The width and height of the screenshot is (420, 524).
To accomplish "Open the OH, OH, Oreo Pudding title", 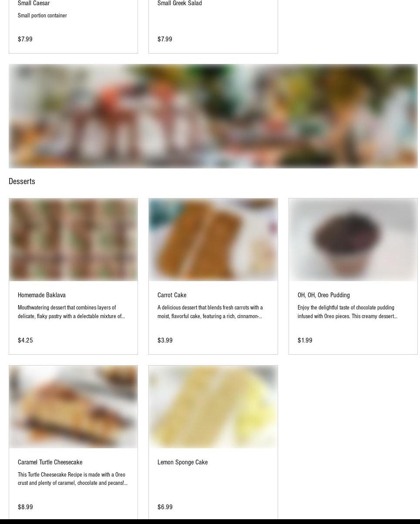I will pos(324,295).
